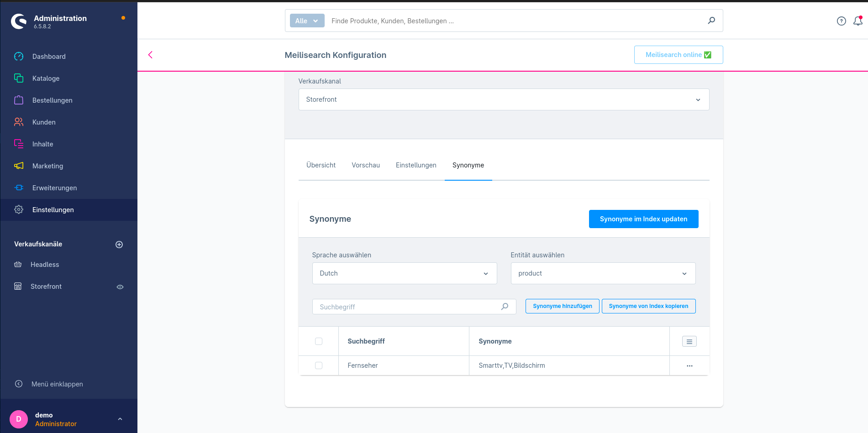Click the Verkaufskanäle section heading
Image resolution: width=868 pixels, height=433 pixels.
click(x=38, y=244)
